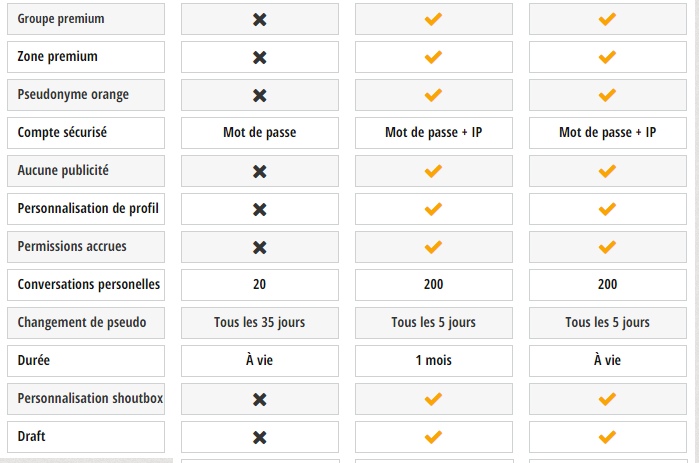699x463 pixels.
Task: Click the black X icon in Draft row
Action: click(x=259, y=437)
